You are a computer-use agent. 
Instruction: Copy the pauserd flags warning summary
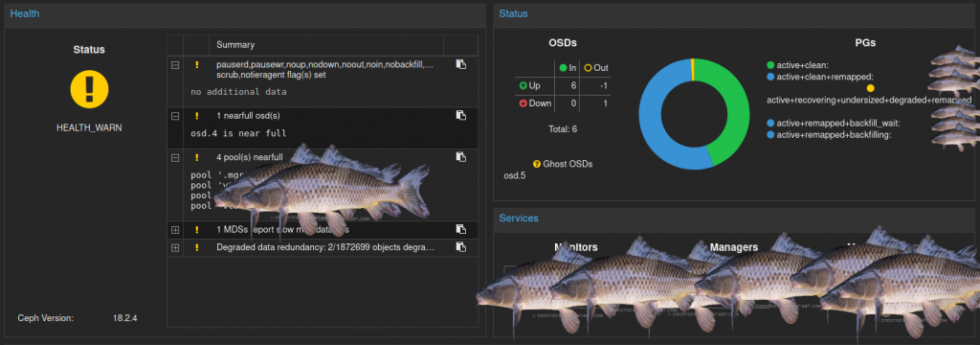(460, 64)
